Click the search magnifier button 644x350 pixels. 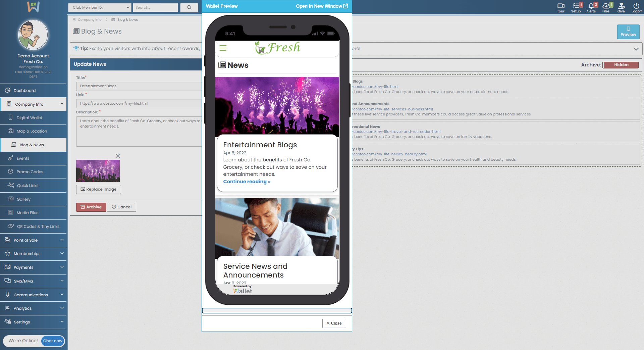point(189,7)
